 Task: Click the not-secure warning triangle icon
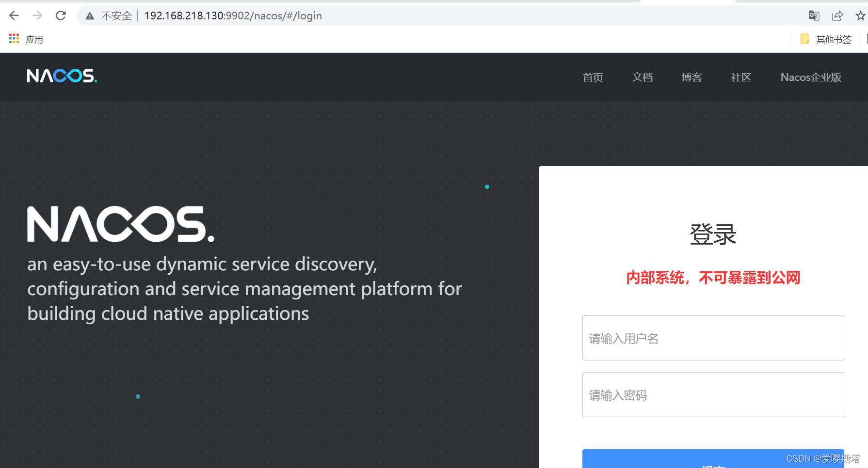pyautogui.click(x=90, y=16)
